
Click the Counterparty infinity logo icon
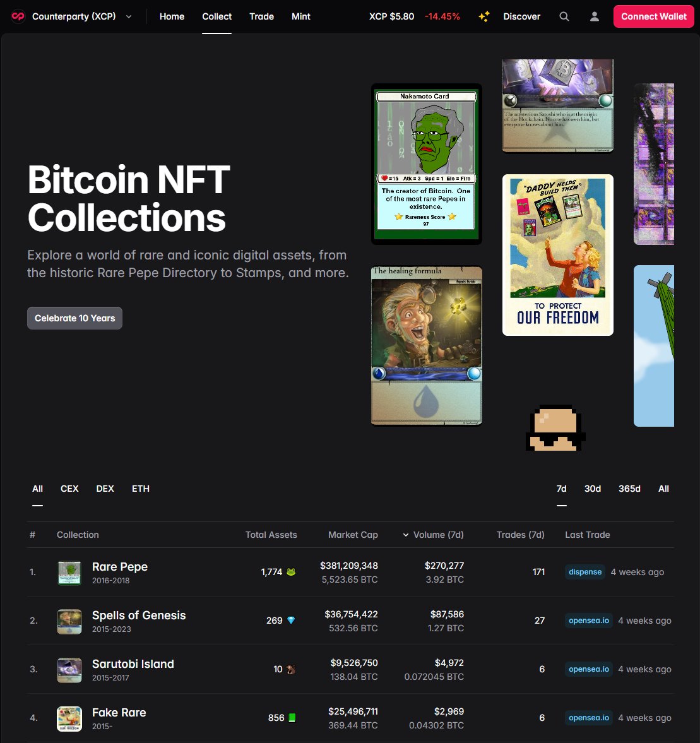point(18,16)
